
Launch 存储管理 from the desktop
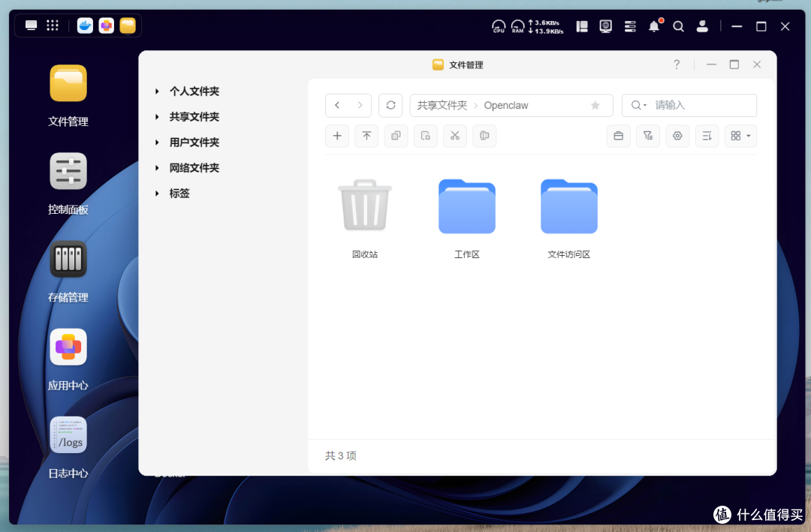point(68,259)
